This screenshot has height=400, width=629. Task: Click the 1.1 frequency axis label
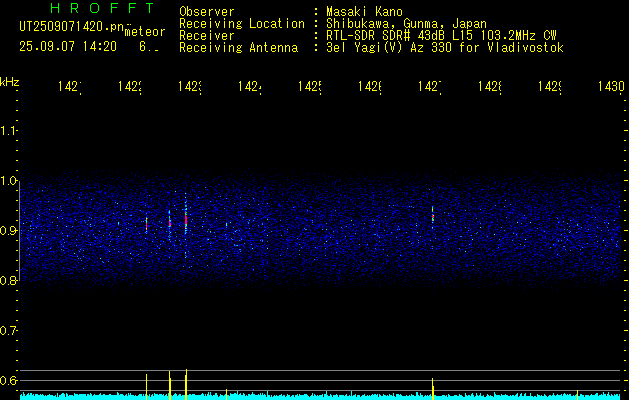click(8, 131)
